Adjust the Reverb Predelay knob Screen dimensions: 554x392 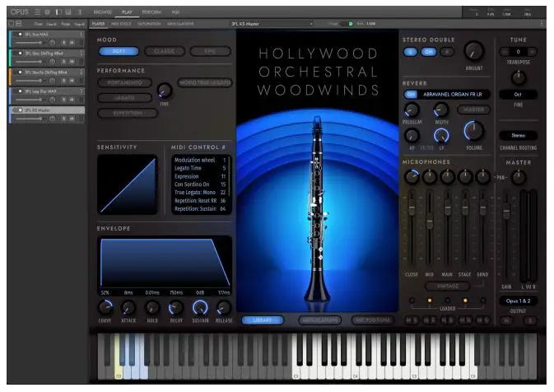pyautogui.click(x=412, y=110)
